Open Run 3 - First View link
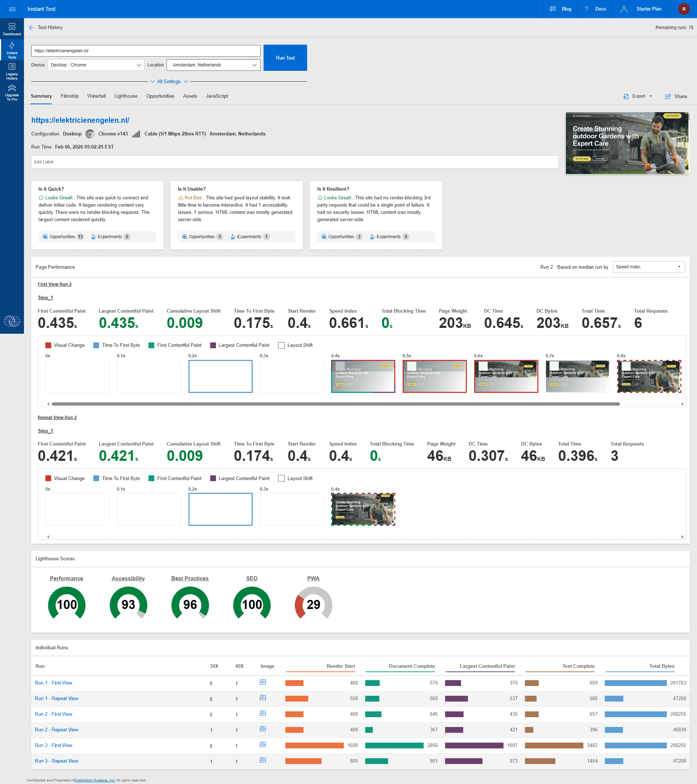 pos(53,745)
